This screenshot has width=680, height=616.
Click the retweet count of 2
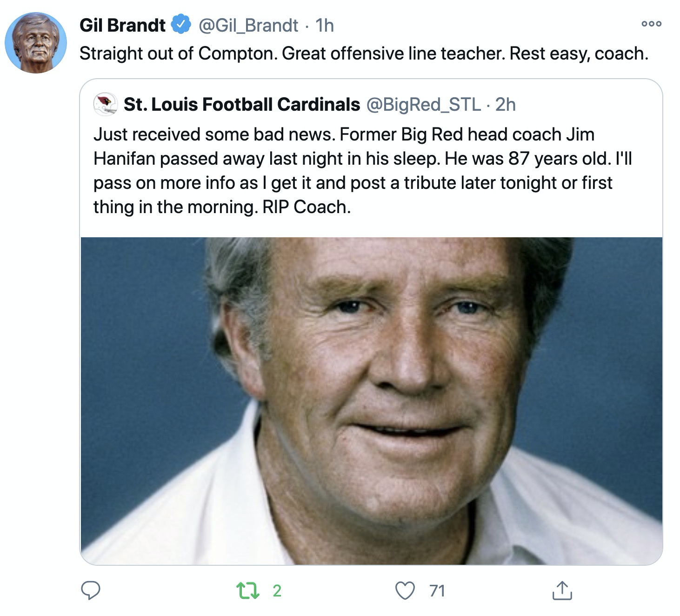(x=277, y=590)
